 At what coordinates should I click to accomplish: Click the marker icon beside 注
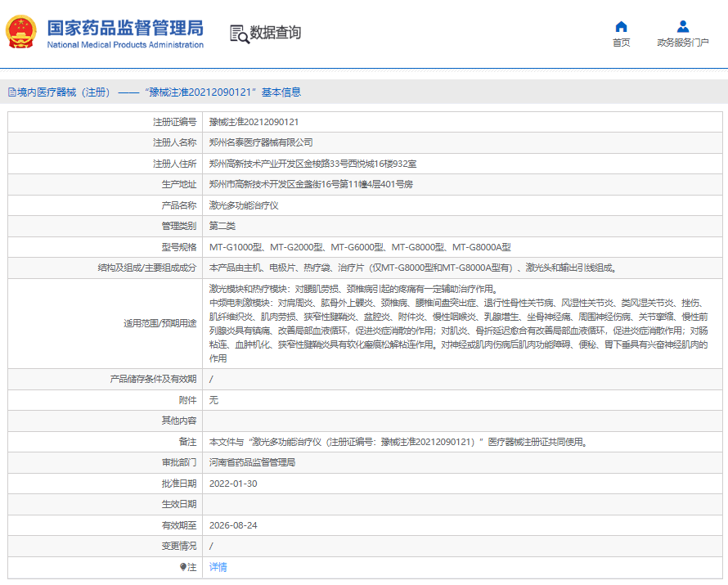[183, 567]
